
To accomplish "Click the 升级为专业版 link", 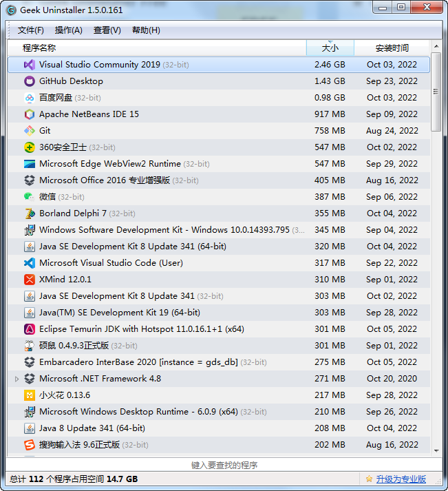I will [x=401, y=479].
